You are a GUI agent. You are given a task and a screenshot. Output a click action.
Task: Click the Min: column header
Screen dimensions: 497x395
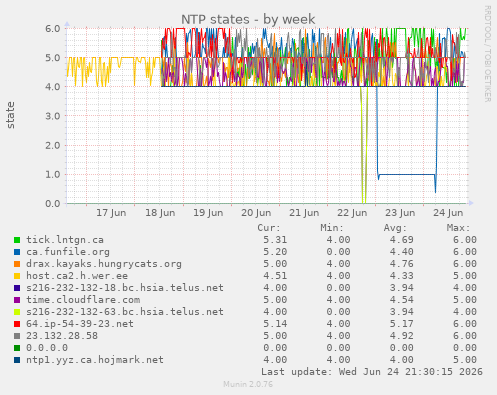click(x=332, y=228)
